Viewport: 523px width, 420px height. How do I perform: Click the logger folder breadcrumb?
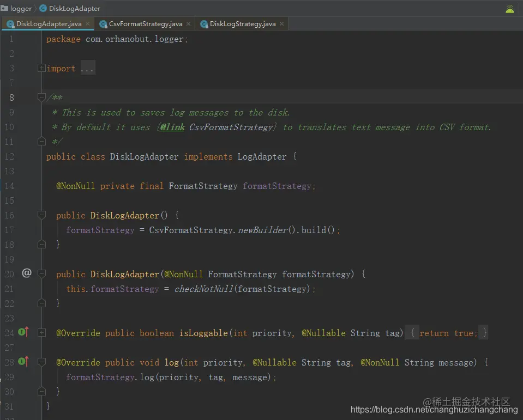click(16, 8)
